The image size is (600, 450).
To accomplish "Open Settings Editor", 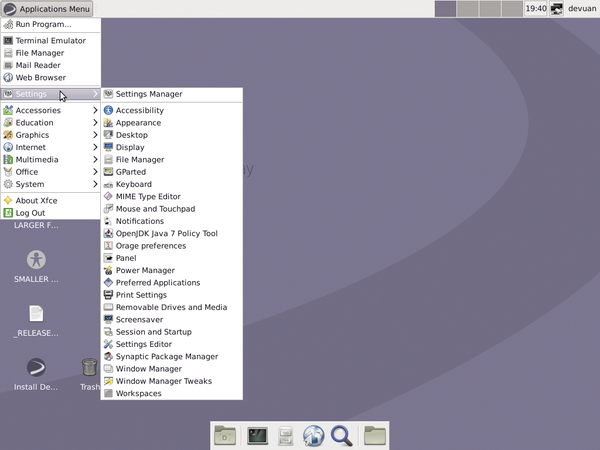I will [172, 344].
